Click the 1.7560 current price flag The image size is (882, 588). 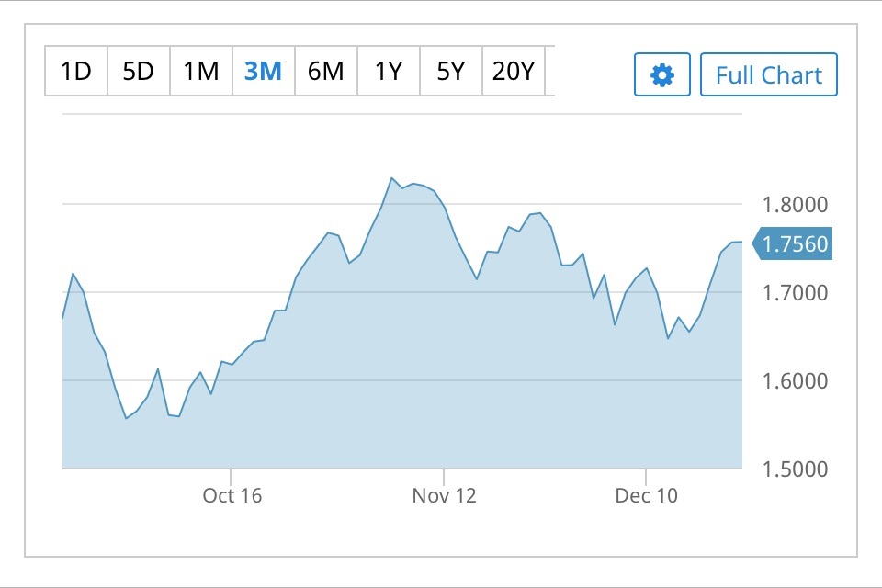point(794,244)
